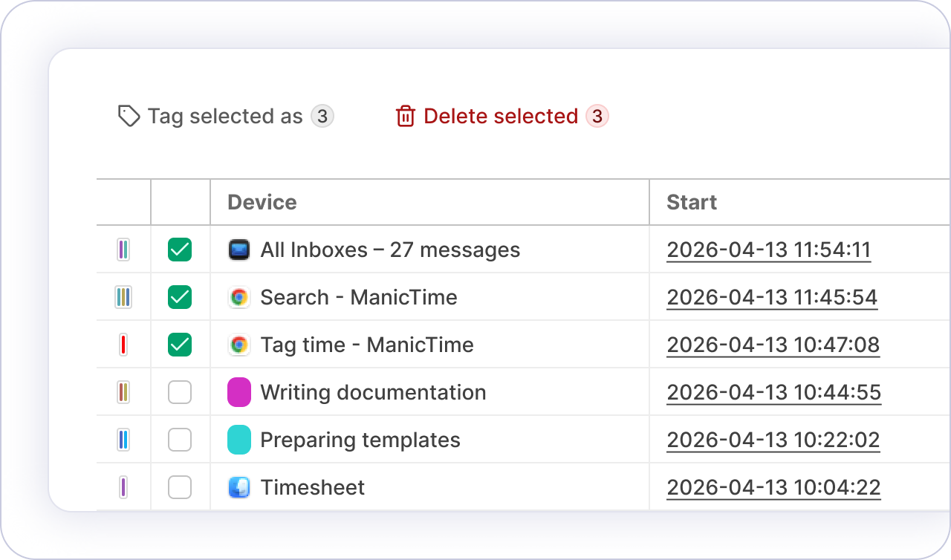Check the Writing documentation checkbox
Screen dimensions: 951x560
(x=180, y=393)
